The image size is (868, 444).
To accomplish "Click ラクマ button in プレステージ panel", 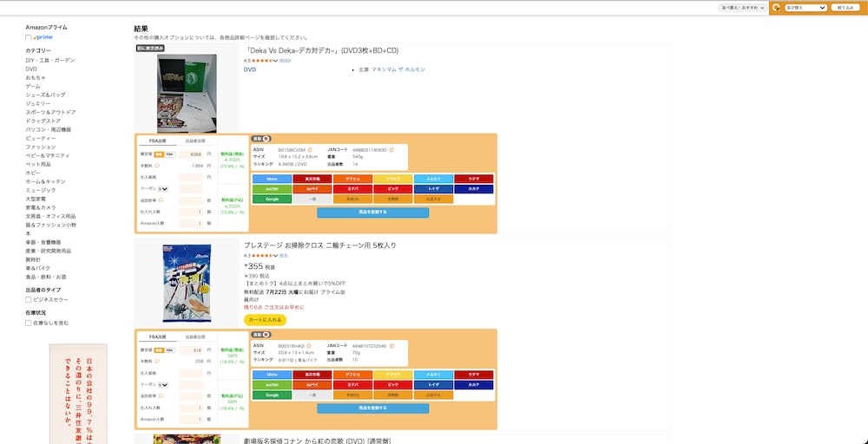I will 474,375.
